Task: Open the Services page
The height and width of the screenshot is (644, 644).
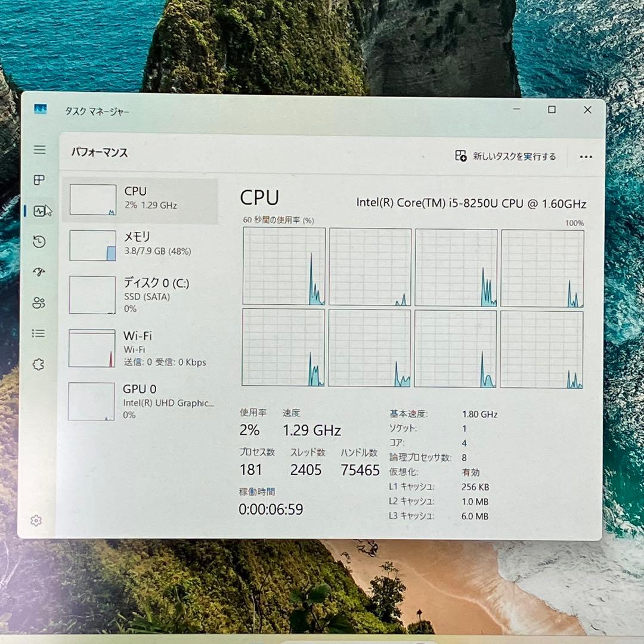Action: [39, 364]
